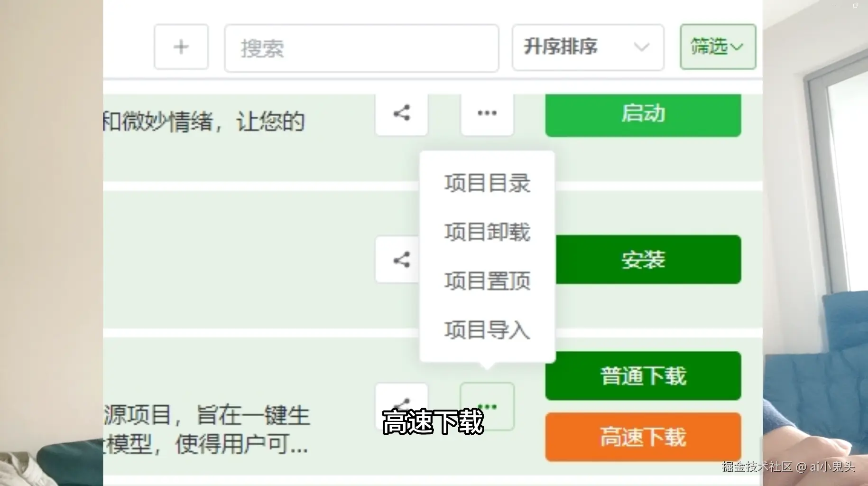Pin the project via 项目置顶

(x=487, y=281)
